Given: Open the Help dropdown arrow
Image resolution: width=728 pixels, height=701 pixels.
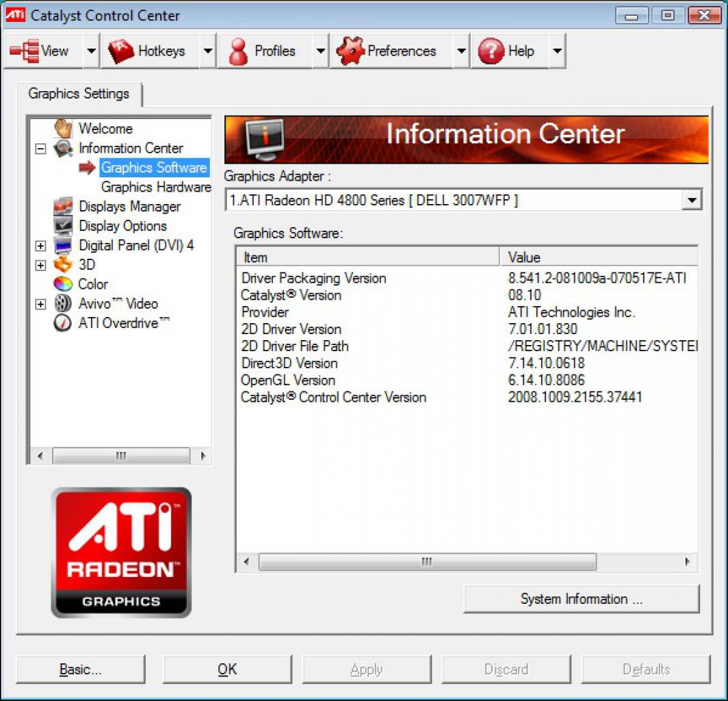Looking at the screenshot, I should pyautogui.click(x=557, y=51).
